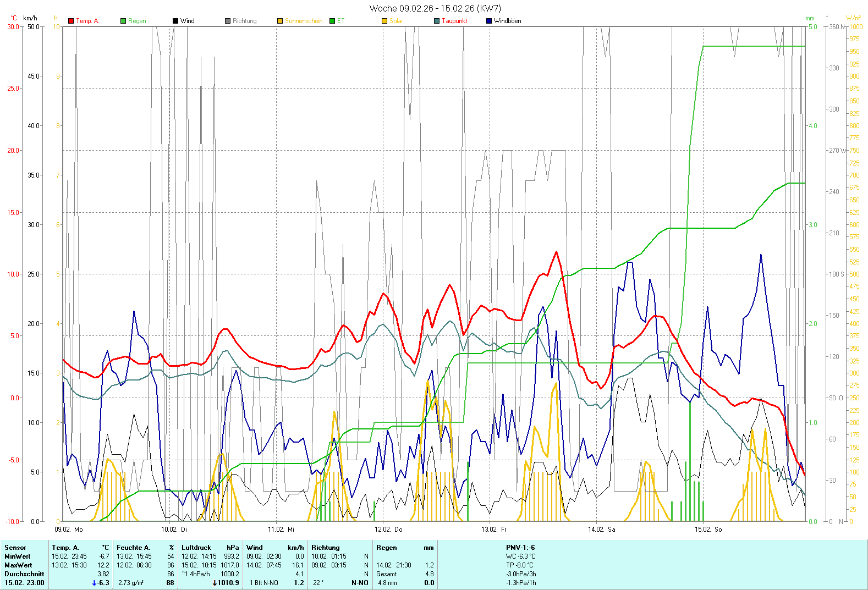This screenshot has height=590, width=868.
Task: Click the Regen column header in table
Action: pyautogui.click(x=387, y=548)
